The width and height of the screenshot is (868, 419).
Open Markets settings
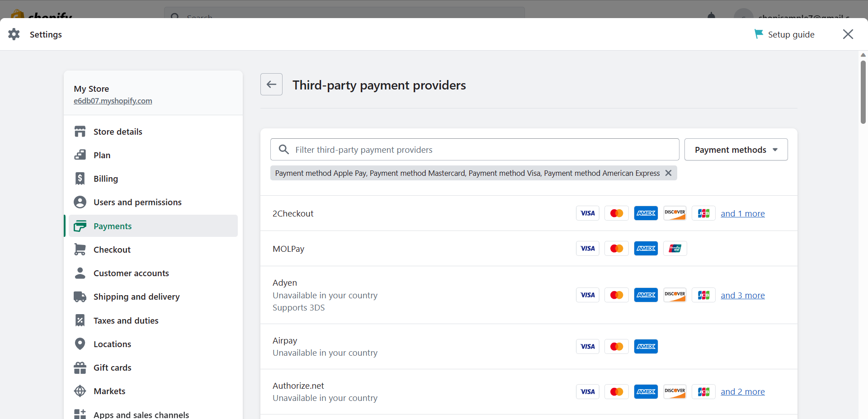153,391
